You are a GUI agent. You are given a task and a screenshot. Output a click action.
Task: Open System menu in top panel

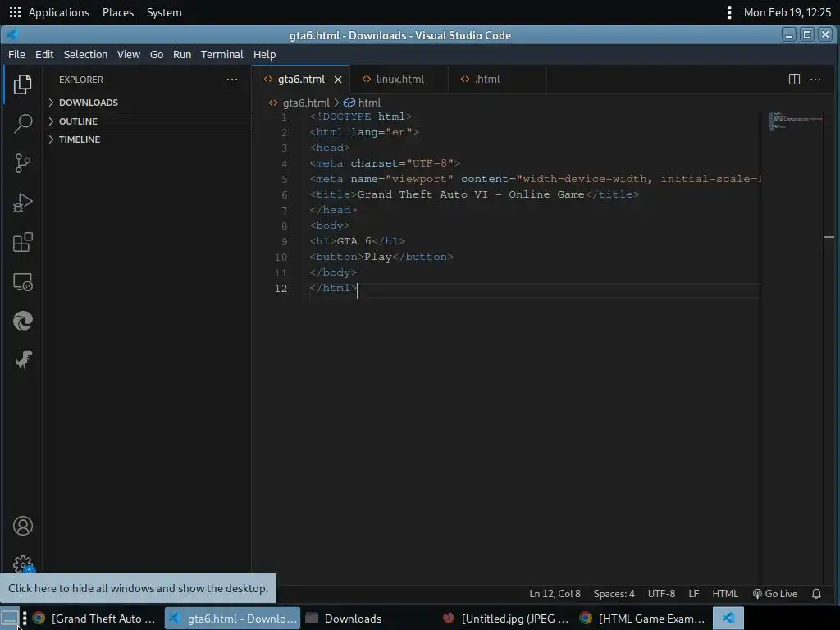pos(164,12)
